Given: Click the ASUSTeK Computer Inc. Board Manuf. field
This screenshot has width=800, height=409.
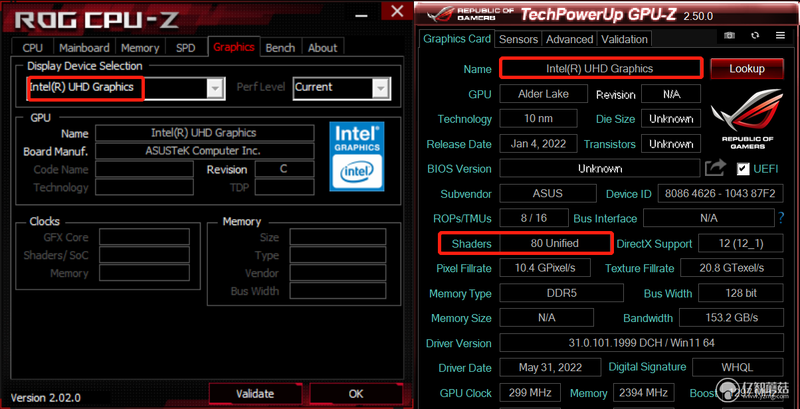Looking at the screenshot, I should pyautogui.click(x=205, y=151).
